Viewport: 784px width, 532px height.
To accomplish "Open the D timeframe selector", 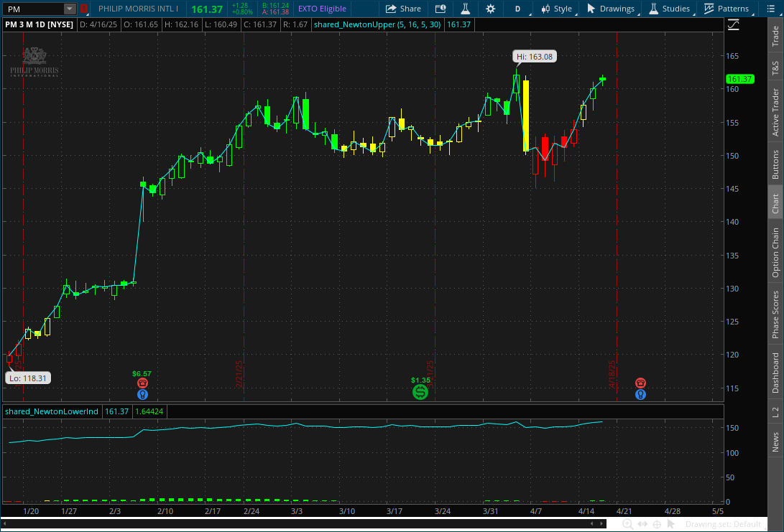I will (519, 9).
